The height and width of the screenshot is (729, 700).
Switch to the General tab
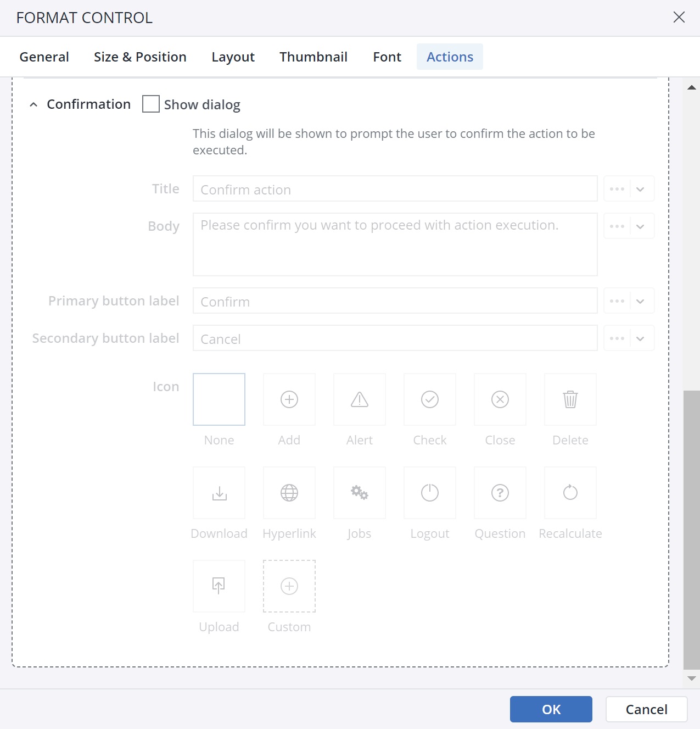44,57
